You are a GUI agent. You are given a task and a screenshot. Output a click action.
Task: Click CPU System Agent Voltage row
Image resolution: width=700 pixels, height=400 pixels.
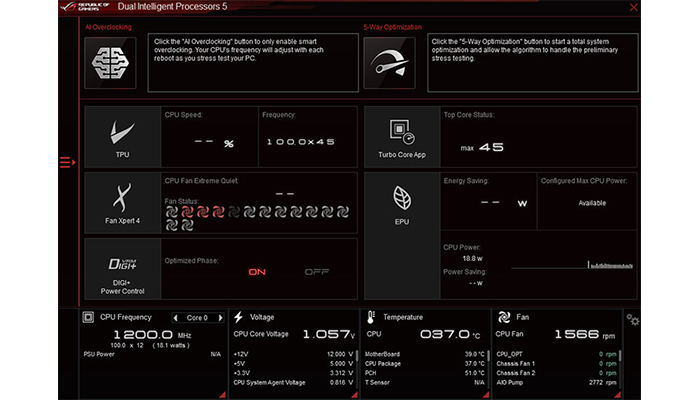tap(293, 383)
